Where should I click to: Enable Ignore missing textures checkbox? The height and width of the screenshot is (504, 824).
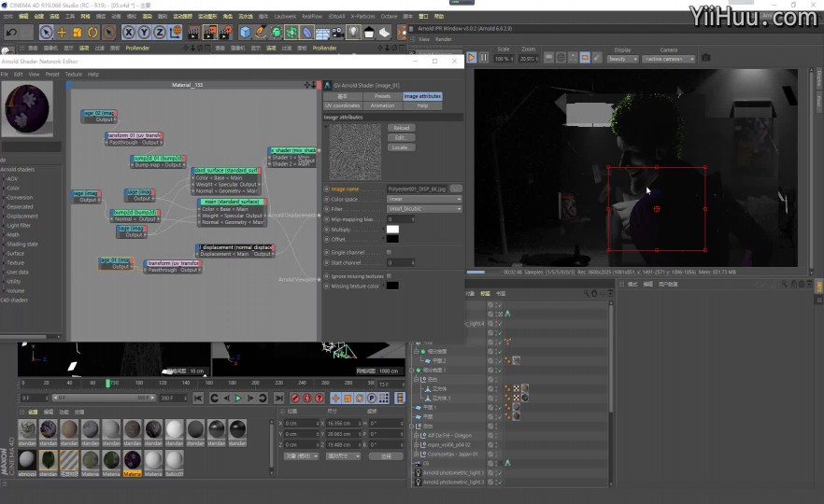(x=389, y=276)
